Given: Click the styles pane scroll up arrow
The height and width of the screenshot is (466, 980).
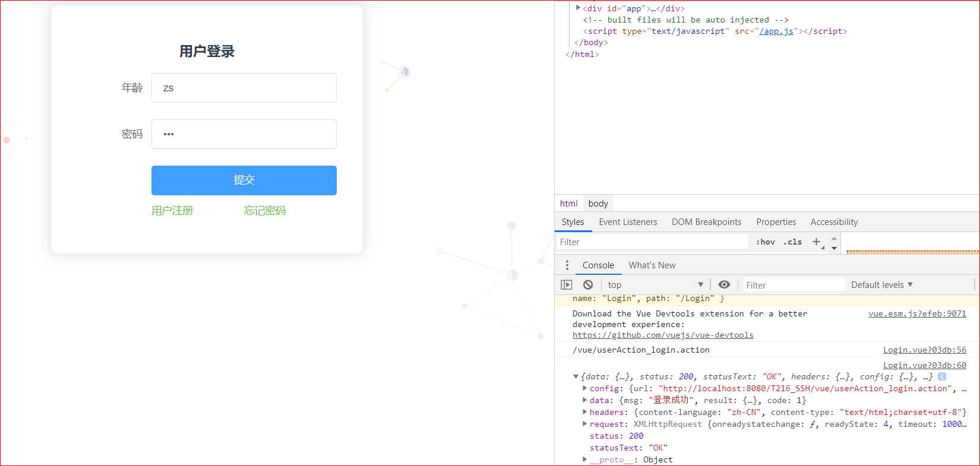Looking at the screenshot, I should coord(834,238).
